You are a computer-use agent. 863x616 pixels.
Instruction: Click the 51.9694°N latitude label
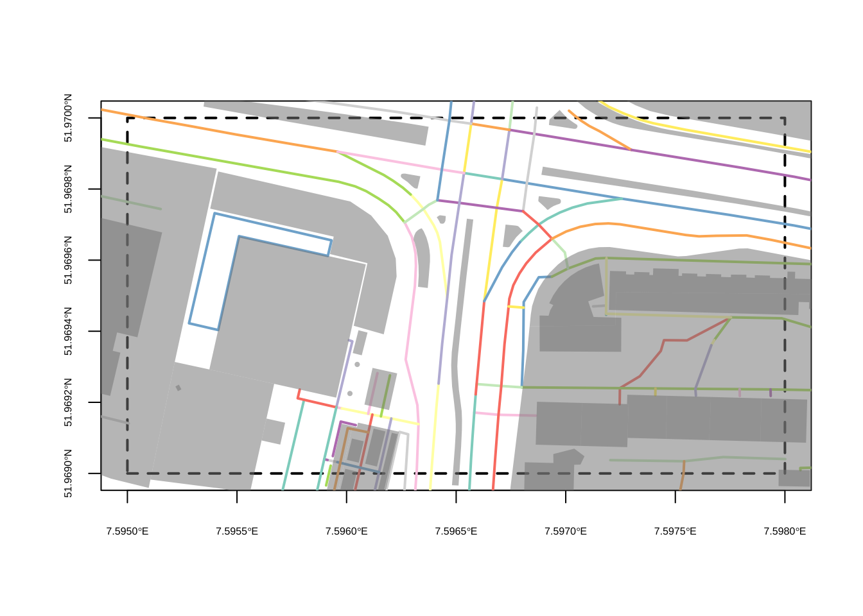[68, 331]
